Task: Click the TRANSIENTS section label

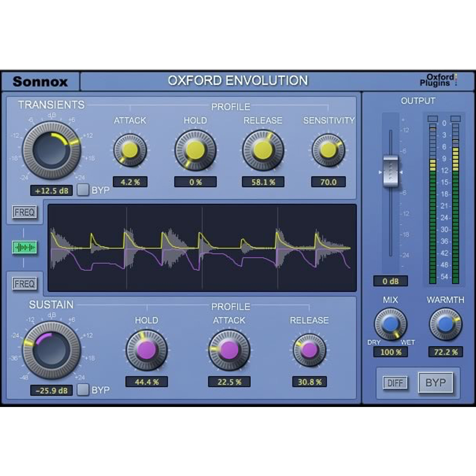Action: (x=51, y=105)
